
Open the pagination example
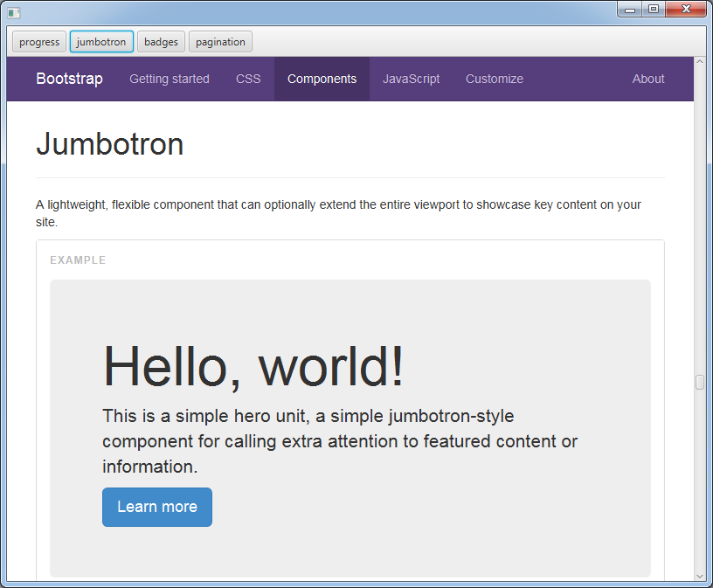pyautogui.click(x=220, y=41)
